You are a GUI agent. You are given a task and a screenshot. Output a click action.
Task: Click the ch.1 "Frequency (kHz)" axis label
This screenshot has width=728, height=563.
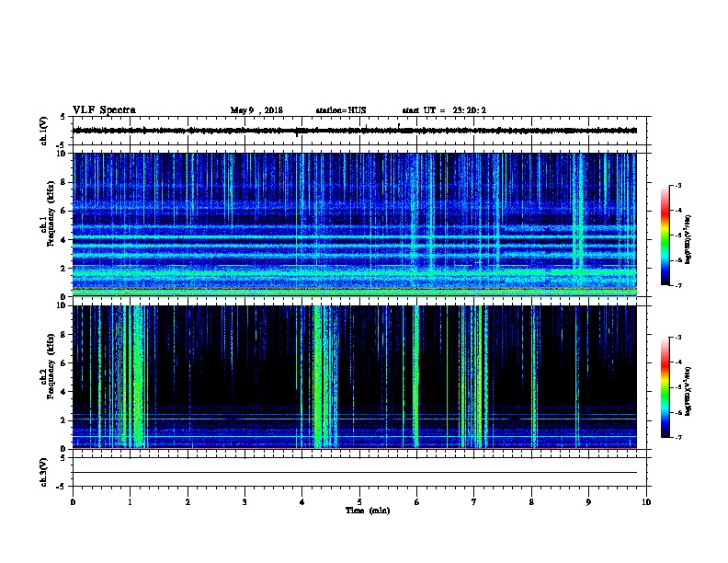point(51,213)
